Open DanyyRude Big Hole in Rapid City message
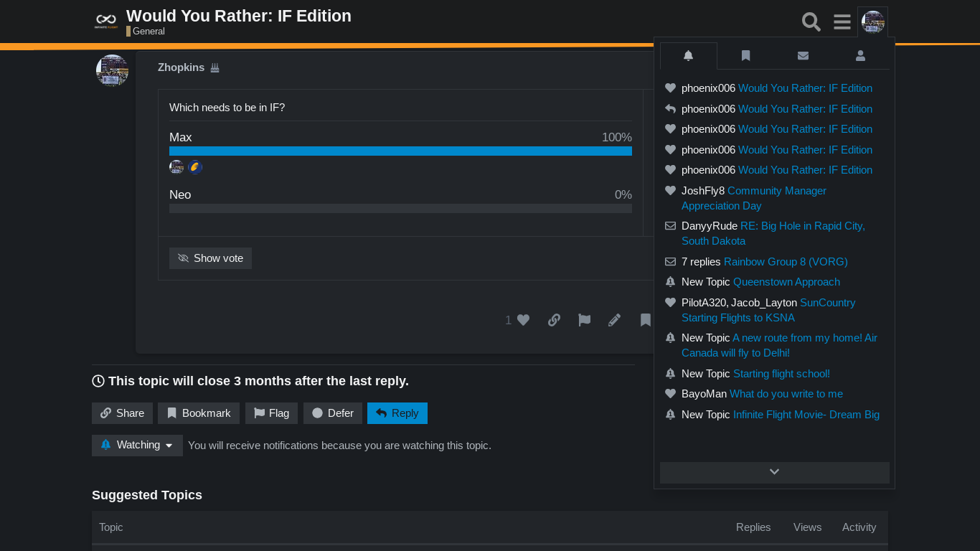This screenshot has width=980, height=551. point(775,234)
